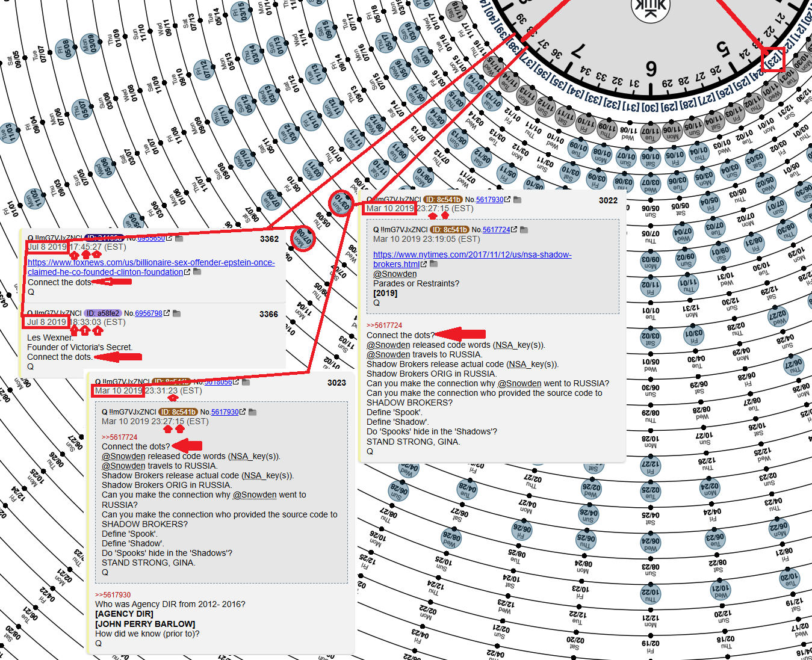
Task: Click @Snowden above 'Parades or Restraints?'
Action: tap(395, 274)
